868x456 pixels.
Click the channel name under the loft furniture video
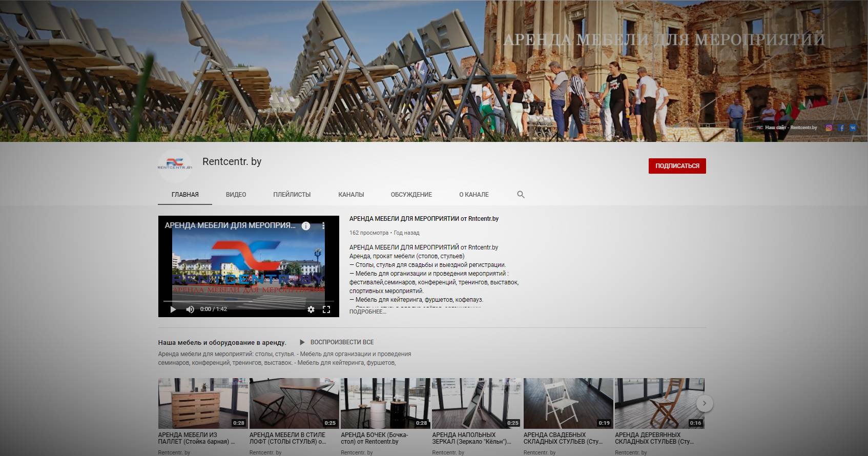(265, 452)
